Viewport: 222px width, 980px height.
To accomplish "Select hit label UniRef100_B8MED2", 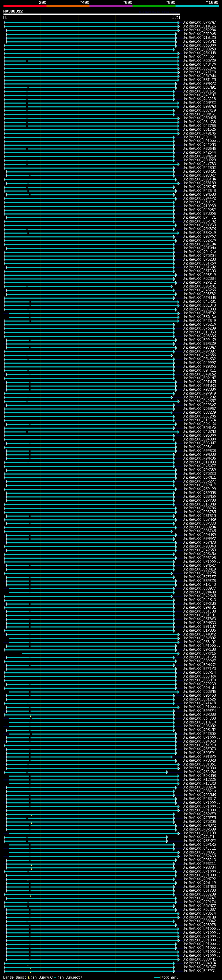I will click(x=199, y=313).
